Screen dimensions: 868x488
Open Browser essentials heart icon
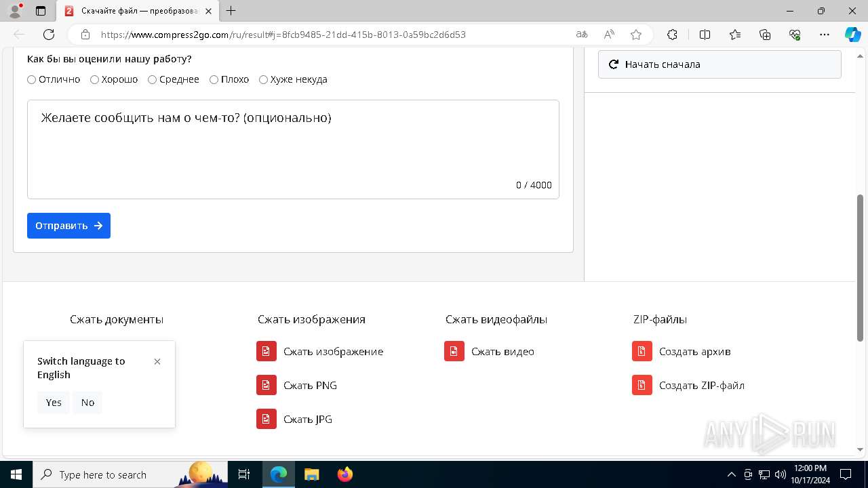pos(795,35)
